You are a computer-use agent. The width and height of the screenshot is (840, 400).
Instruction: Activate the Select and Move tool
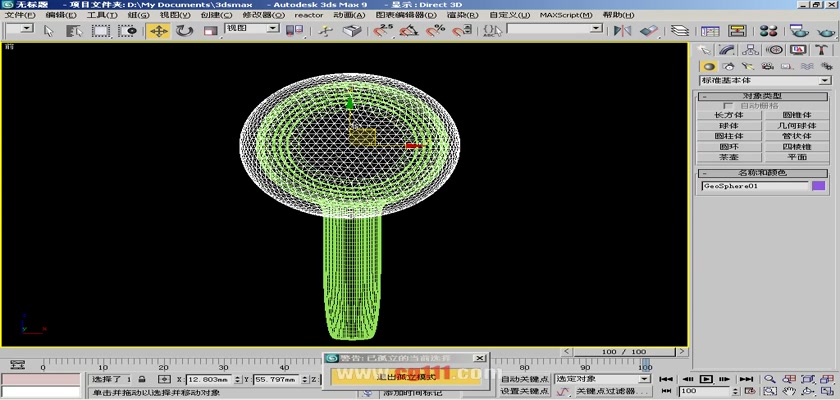coord(159,31)
